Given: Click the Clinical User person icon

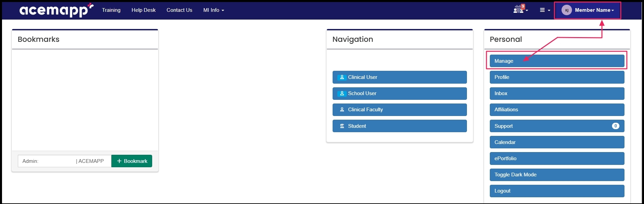Looking at the screenshot, I should click(342, 77).
